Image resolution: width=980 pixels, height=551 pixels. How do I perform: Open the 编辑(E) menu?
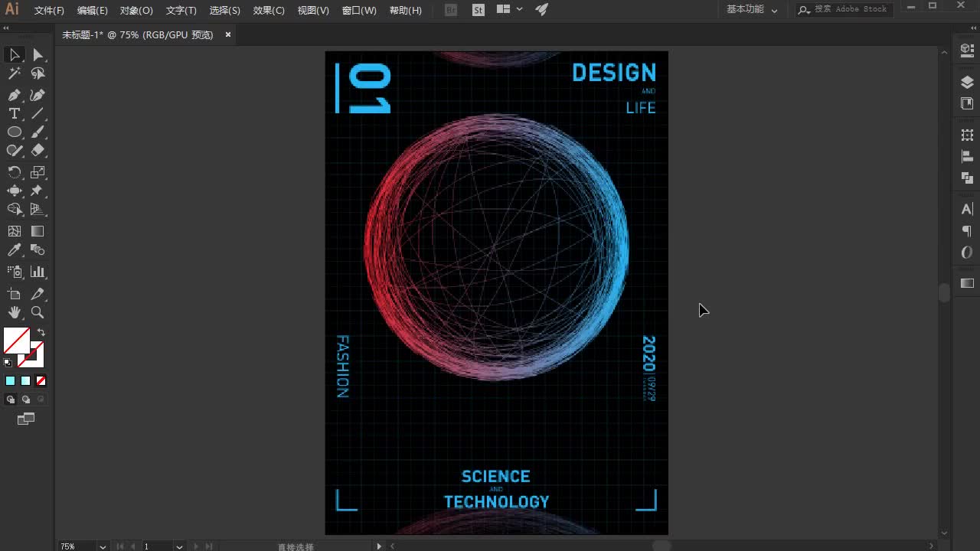pyautogui.click(x=93, y=10)
